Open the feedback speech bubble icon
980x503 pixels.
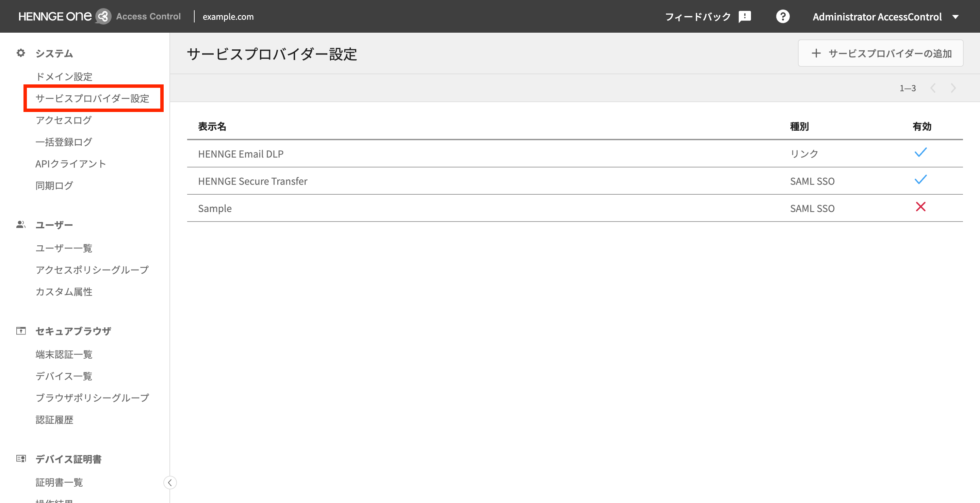[745, 17]
